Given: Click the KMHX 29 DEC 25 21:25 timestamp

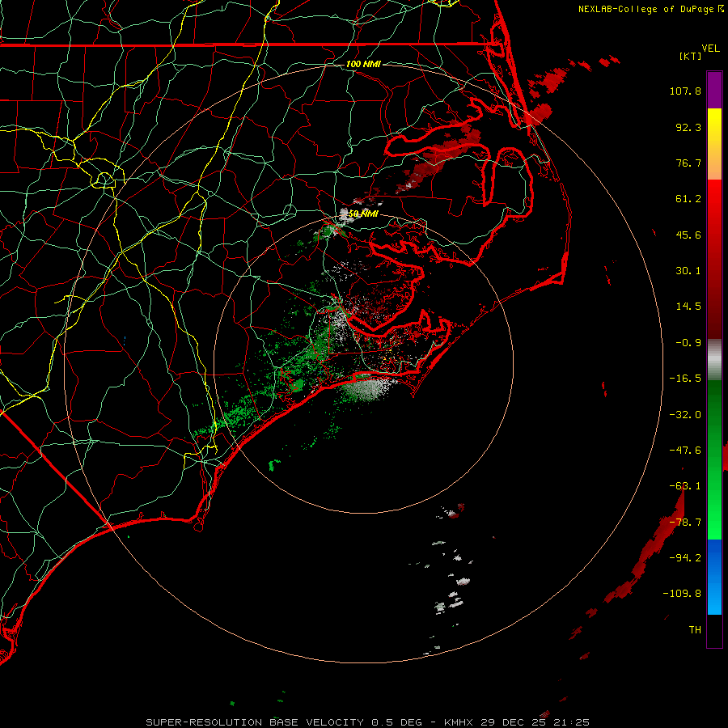Looking at the screenshot, I should click(x=517, y=722).
